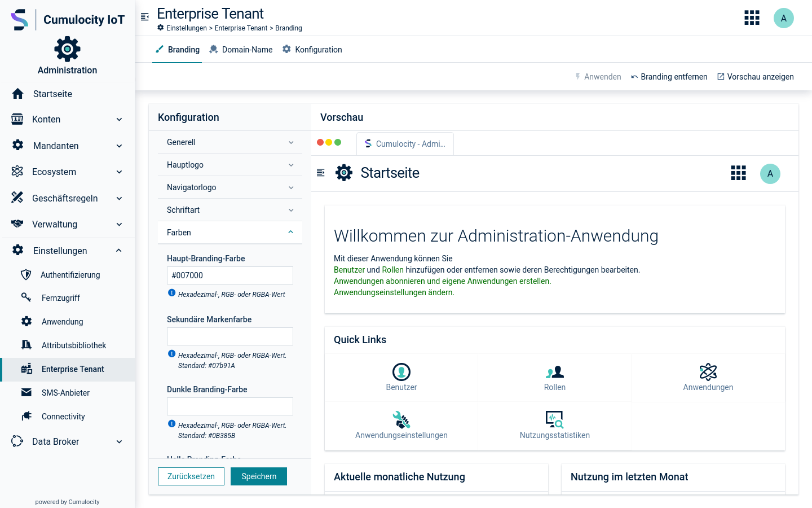
Task: Click the Fernzugriff key icon
Action: 27,297
